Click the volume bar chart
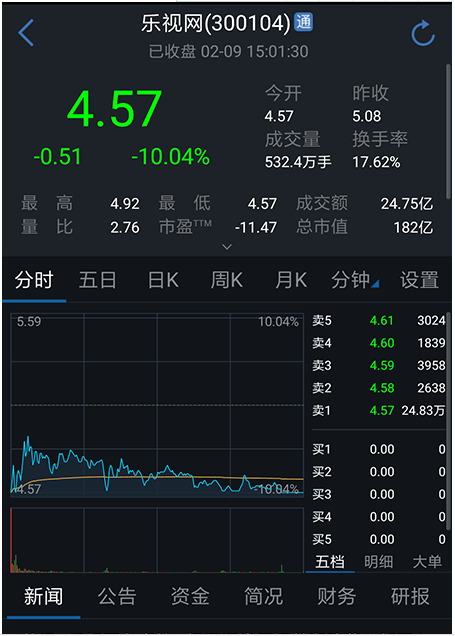The image size is (455, 636). coord(157,540)
